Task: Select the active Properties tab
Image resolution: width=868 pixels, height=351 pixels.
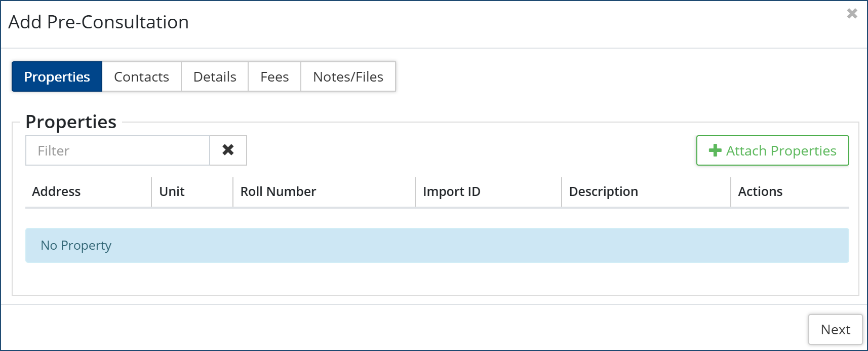Action: 57,77
